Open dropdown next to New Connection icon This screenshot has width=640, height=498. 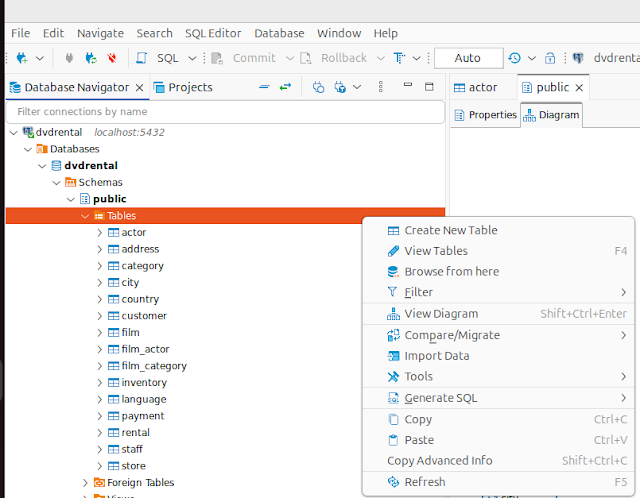click(x=40, y=58)
